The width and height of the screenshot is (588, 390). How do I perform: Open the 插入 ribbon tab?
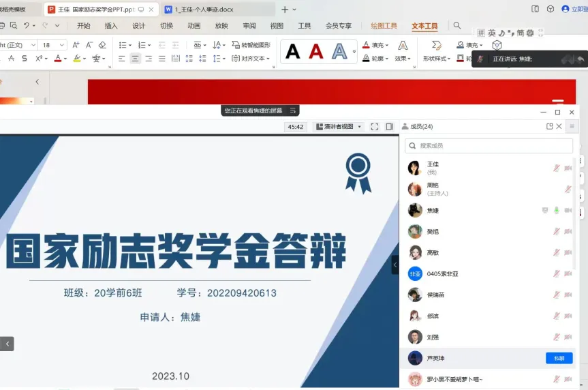111,26
